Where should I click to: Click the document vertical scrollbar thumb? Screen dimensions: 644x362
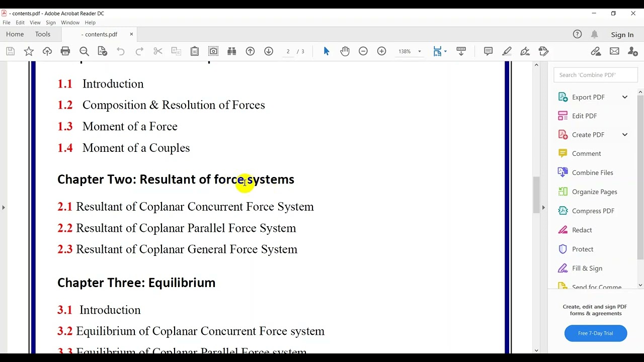[536, 195]
